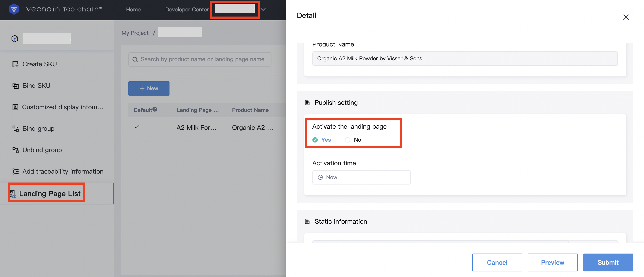This screenshot has width=644, height=277.
Task: Submit the landing page details
Action: click(x=608, y=262)
